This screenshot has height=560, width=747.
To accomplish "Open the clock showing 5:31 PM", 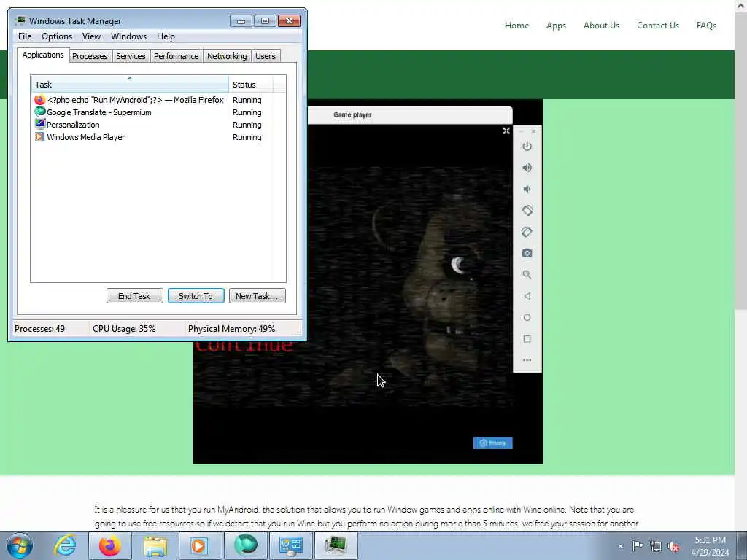I will click(710, 546).
